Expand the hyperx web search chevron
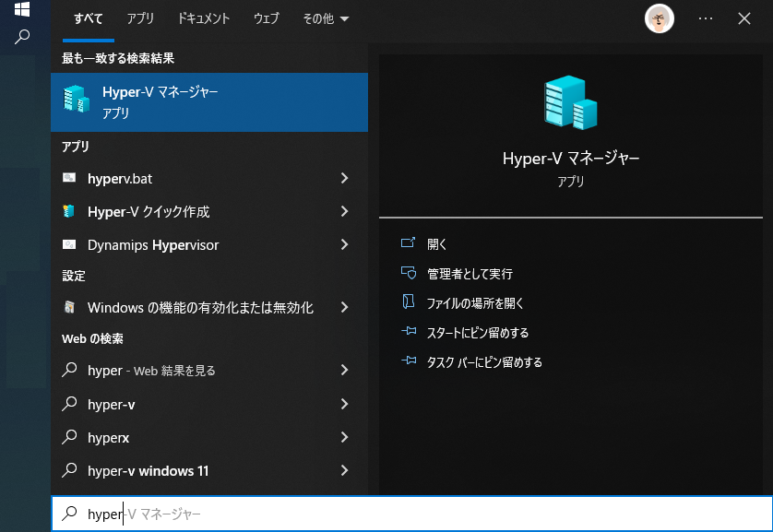773x532 pixels. click(345, 437)
